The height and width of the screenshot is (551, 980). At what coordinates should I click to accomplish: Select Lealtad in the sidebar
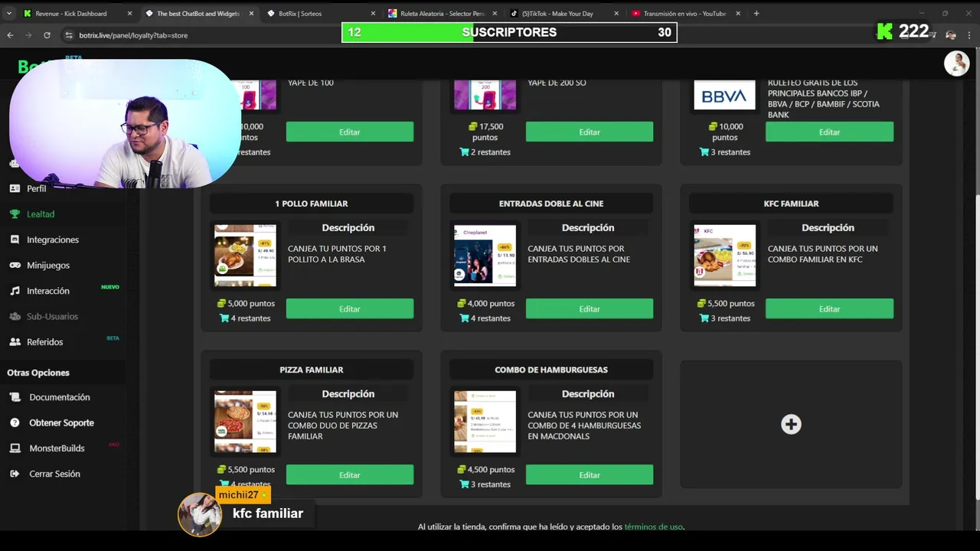[x=41, y=214]
